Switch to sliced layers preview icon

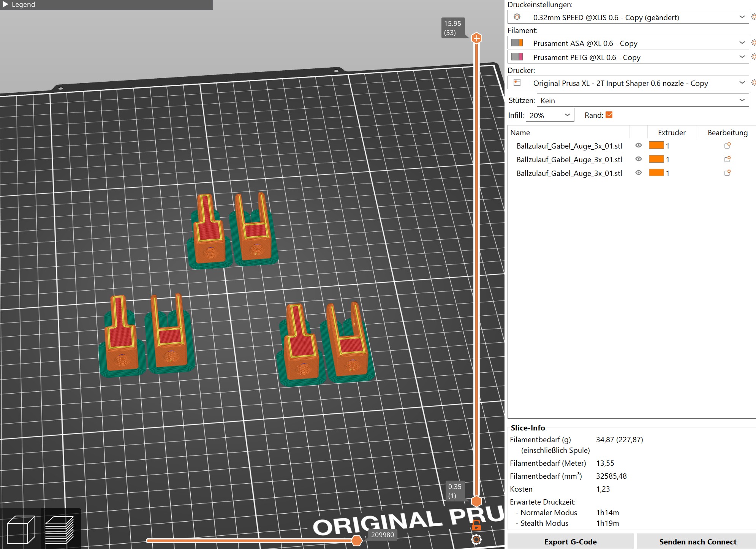pyautogui.click(x=60, y=529)
